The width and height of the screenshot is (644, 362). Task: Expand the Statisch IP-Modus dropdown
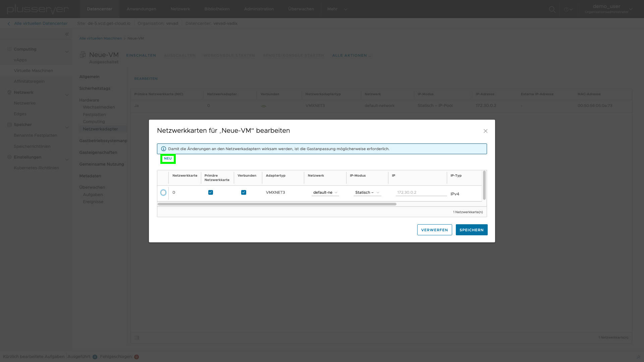click(367, 192)
